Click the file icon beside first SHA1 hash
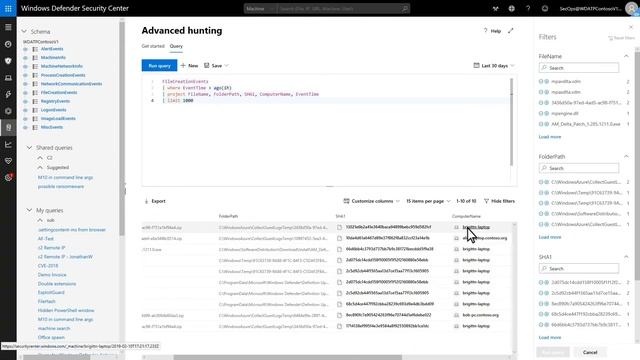This screenshot has height=360, width=640. 339,227
